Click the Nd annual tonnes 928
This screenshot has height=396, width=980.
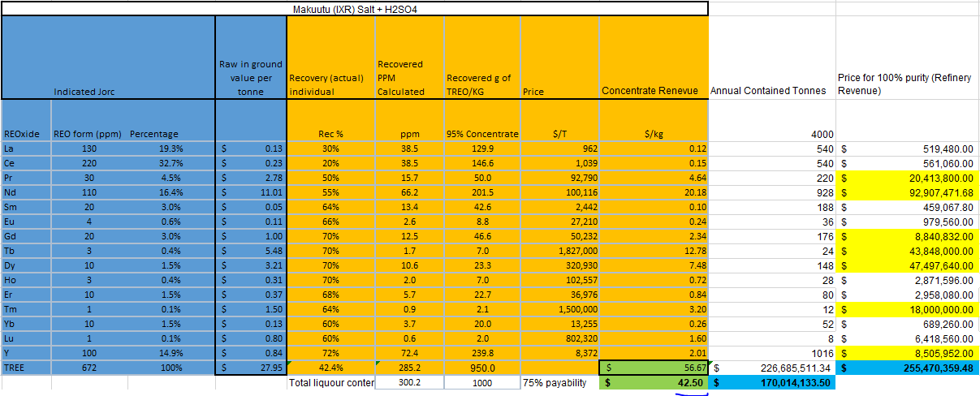click(771, 193)
